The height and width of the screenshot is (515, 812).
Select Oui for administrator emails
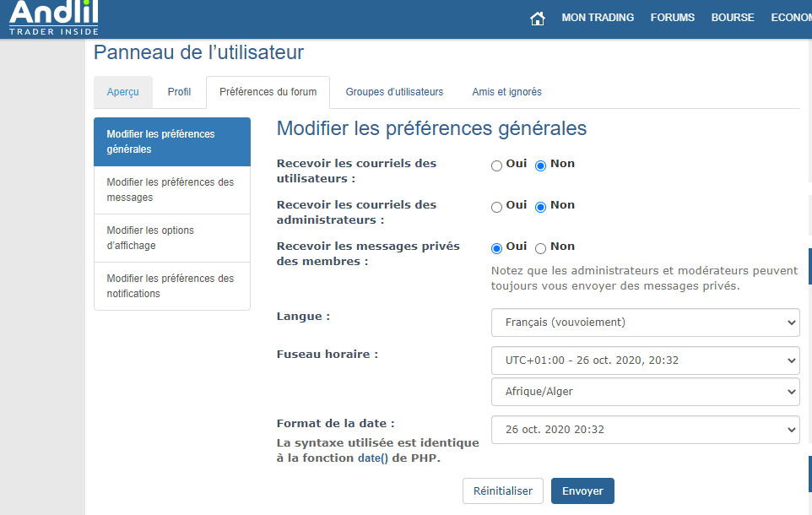[497, 207]
